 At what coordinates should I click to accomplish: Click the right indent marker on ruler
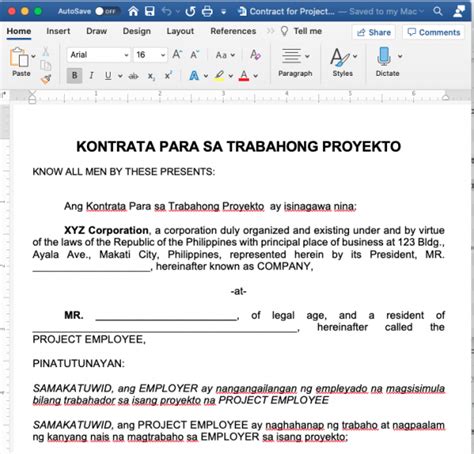[x=445, y=98]
